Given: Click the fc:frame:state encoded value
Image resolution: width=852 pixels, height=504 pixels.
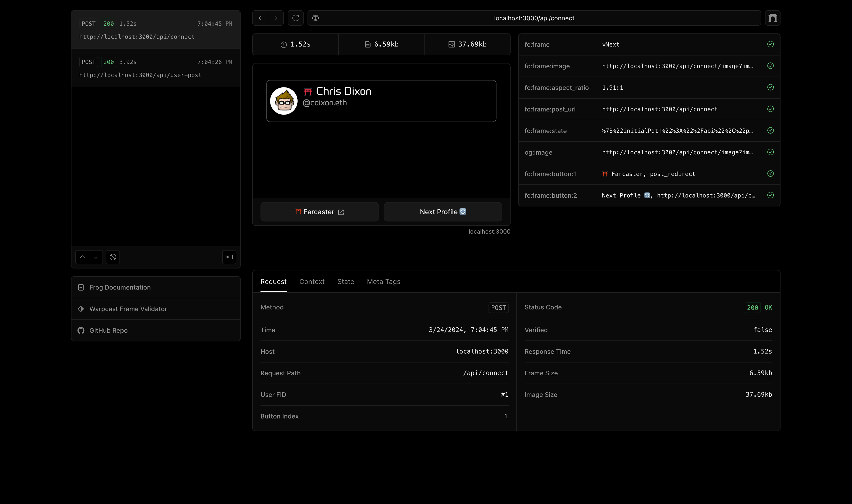Looking at the screenshot, I should click(x=678, y=131).
